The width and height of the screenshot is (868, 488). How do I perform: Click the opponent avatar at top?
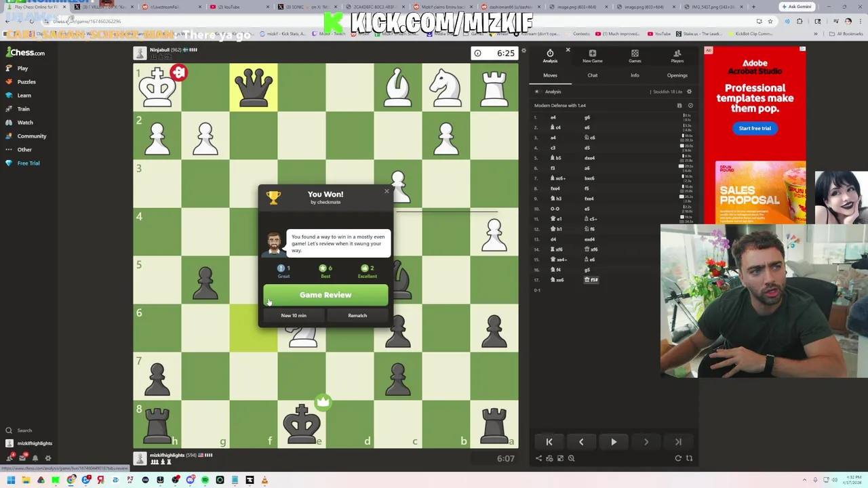point(140,53)
